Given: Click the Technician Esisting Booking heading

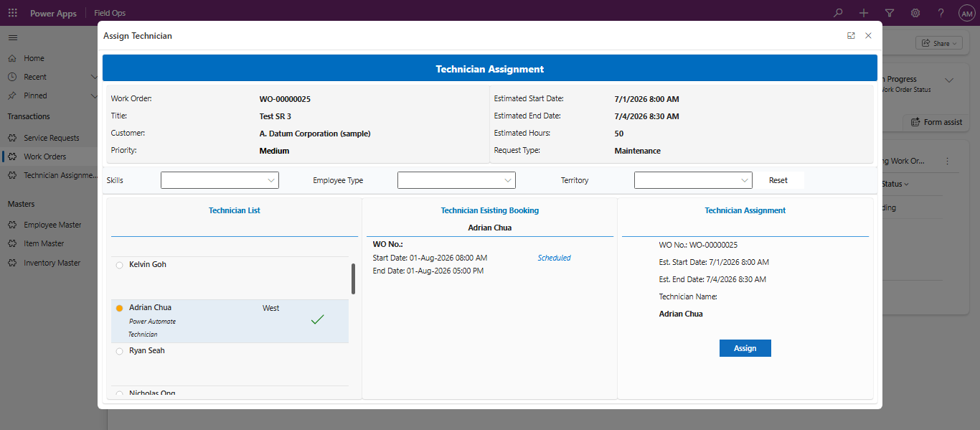Looking at the screenshot, I should coord(490,210).
